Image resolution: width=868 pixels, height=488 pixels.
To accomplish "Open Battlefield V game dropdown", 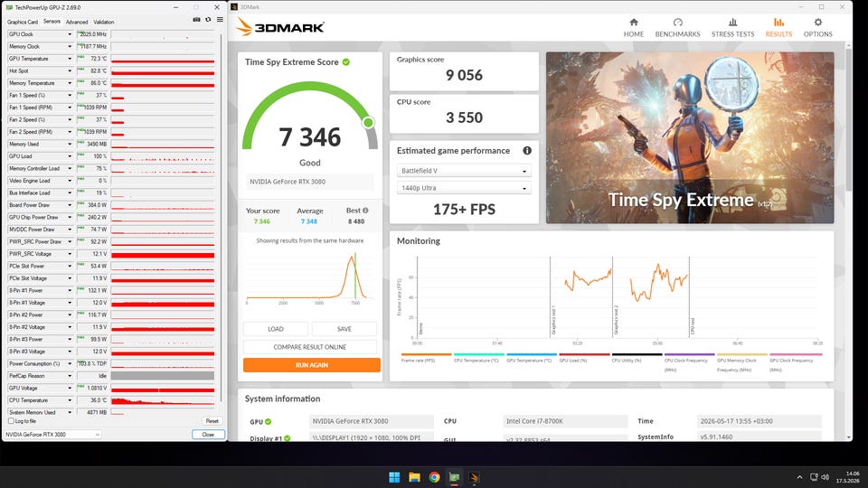I will click(464, 171).
